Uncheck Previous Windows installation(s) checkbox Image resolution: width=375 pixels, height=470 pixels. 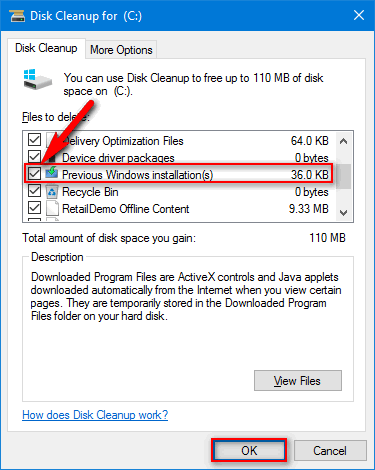point(34,173)
